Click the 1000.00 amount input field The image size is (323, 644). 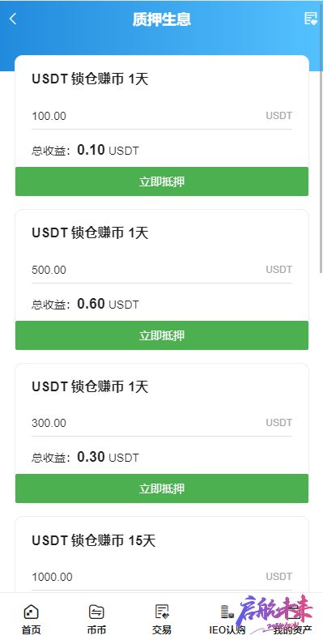[162, 577]
